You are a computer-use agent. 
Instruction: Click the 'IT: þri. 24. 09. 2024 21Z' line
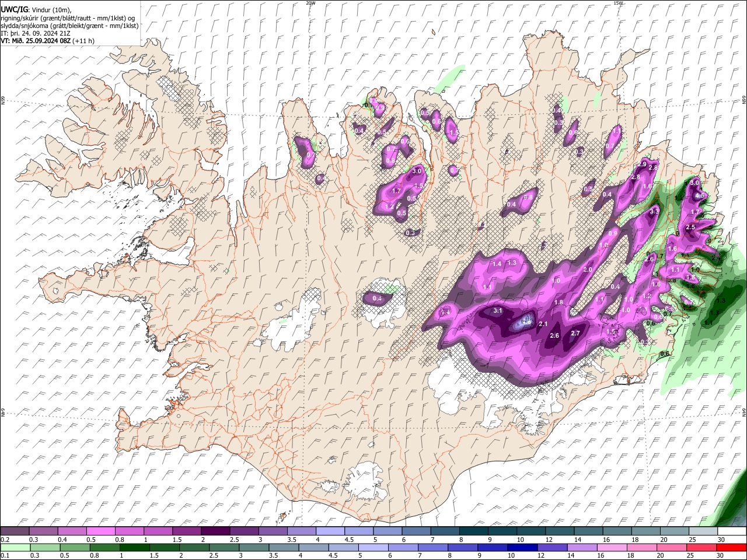(36, 33)
